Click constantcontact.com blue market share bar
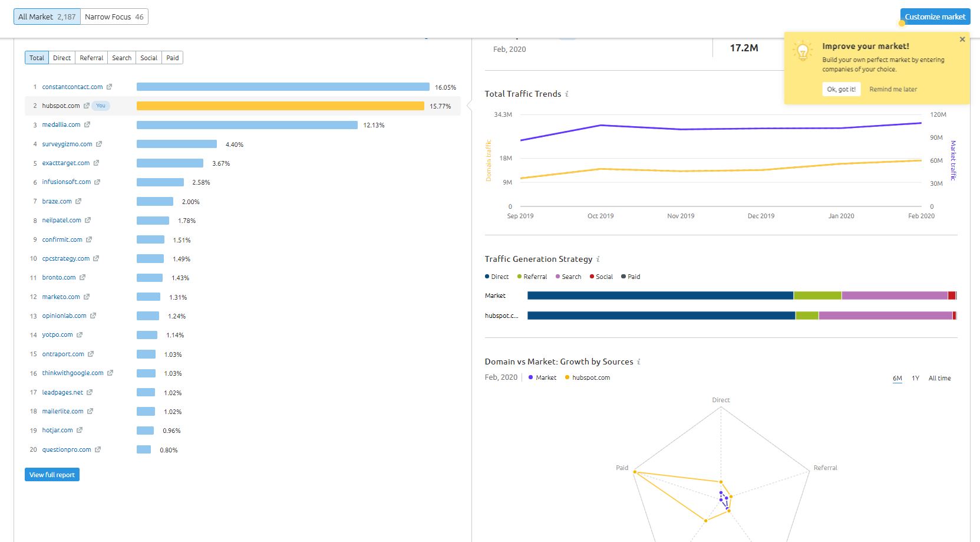This screenshot has height=542, width=980. (283, 87)
